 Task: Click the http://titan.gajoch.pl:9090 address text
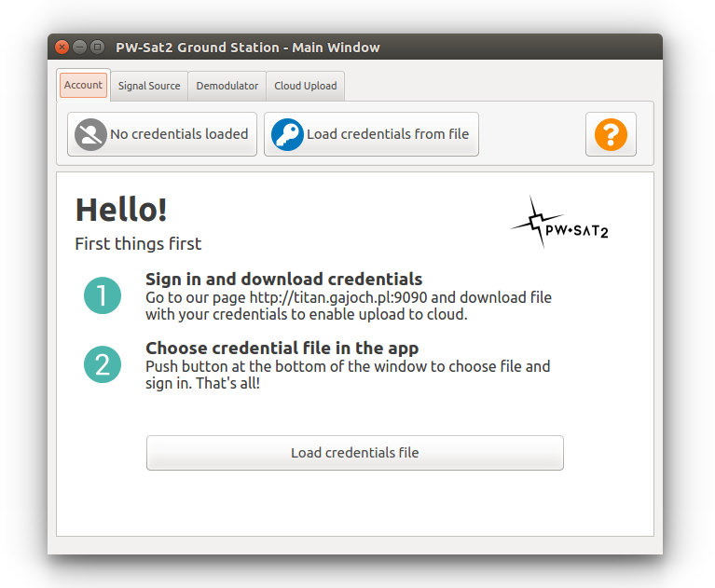pyautogui.click(x=338, y=297)
